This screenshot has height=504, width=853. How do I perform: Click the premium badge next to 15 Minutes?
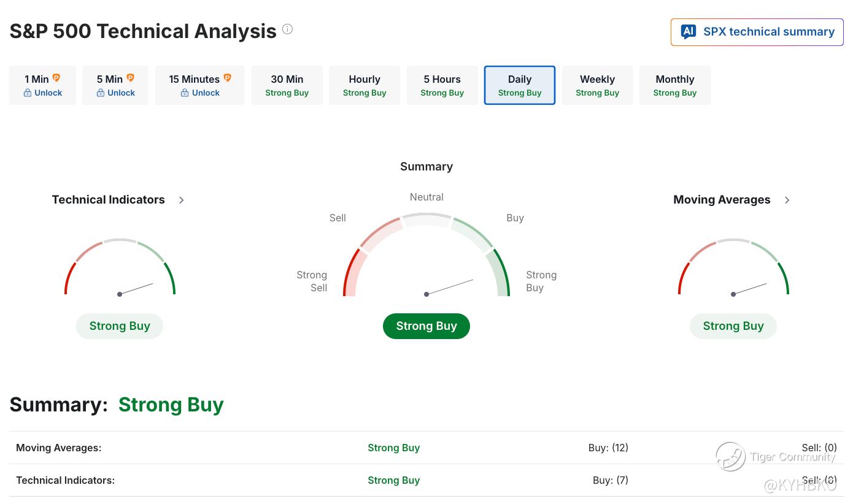[x=227, y=78]
